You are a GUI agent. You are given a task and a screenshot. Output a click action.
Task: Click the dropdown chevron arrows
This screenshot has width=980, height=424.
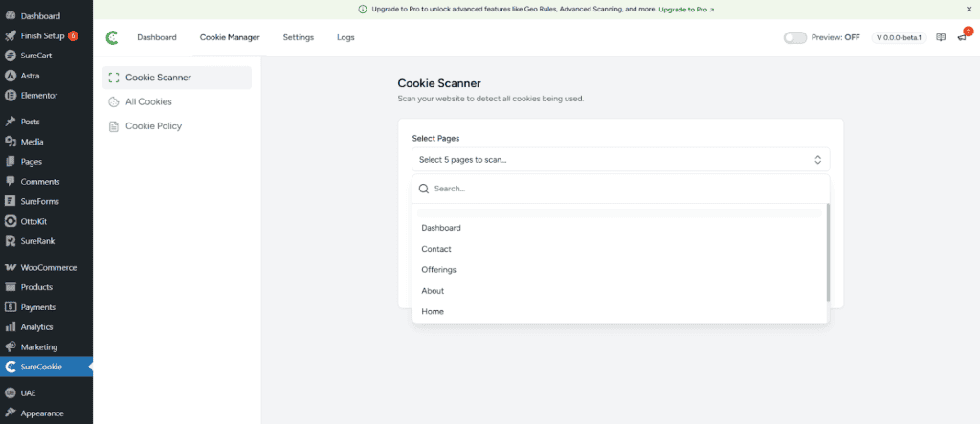(817, 160)
